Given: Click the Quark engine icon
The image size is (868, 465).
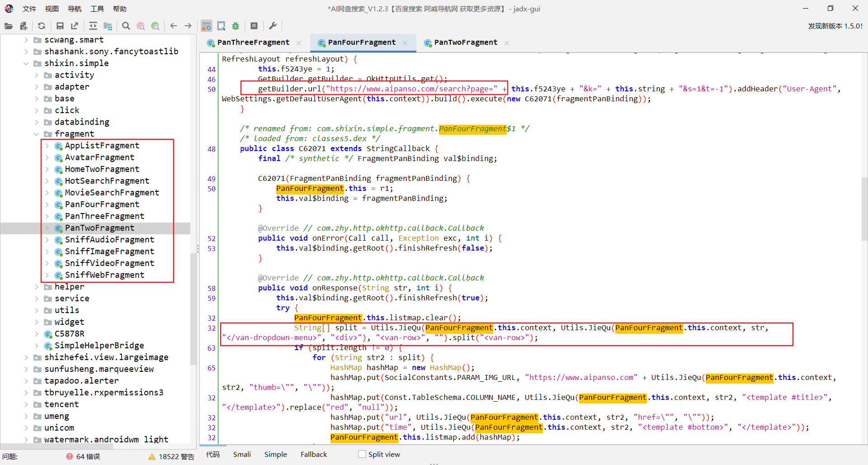Looking at the screenshot, I should (x=221, y=26).
